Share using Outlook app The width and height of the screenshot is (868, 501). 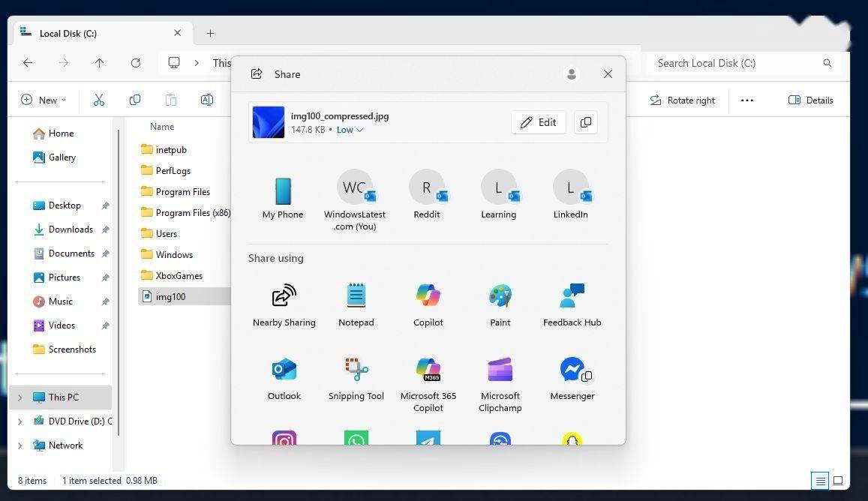click(x=284, y=379)
